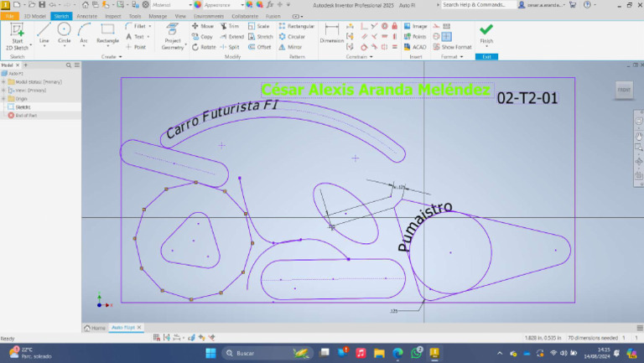
Task: Activate the Trim tool
Action: [231, 26]
